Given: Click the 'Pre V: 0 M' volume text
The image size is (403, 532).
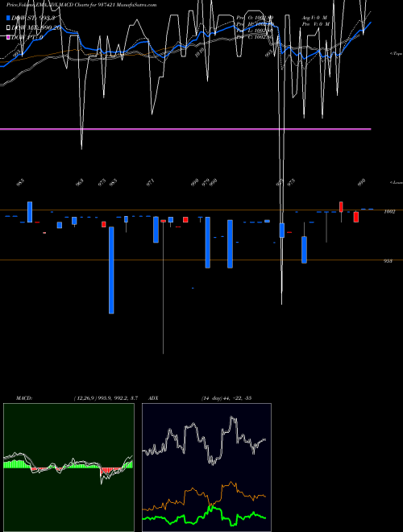Looking at the screenshot, I should coord(315,24).
